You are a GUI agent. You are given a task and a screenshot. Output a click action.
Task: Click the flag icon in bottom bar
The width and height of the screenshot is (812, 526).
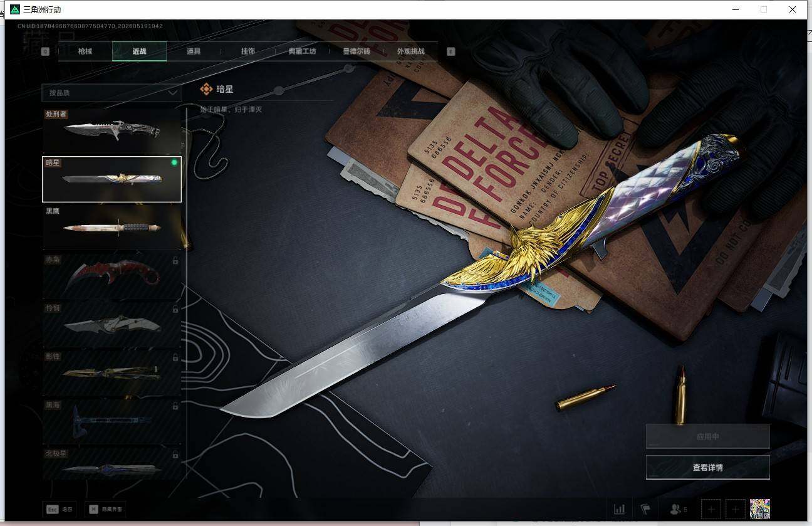pyautogui.click(x=645, y=509)
